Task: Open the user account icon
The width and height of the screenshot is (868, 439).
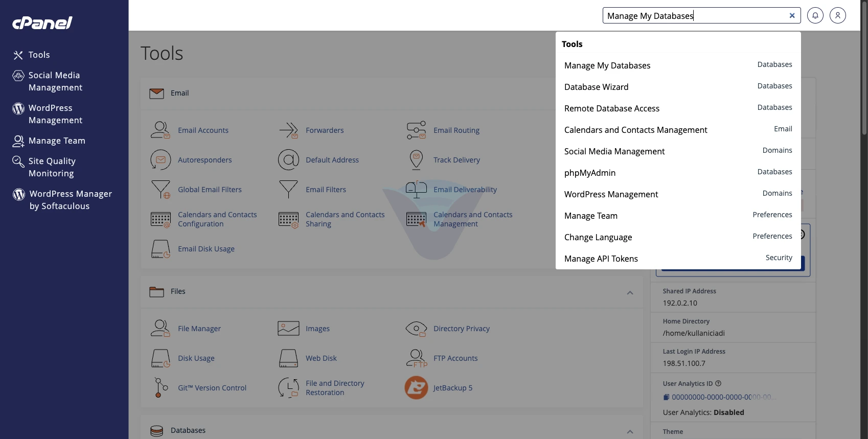Action: coord(838,16)
